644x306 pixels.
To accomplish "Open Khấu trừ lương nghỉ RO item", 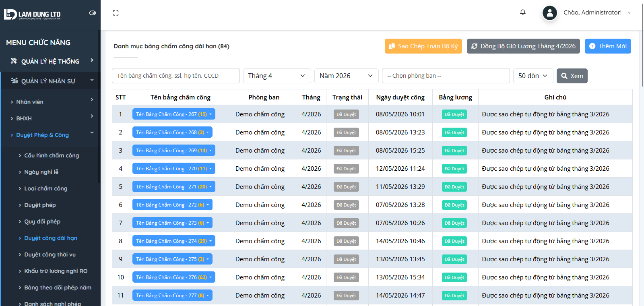I will pyautogui.click(x=56, y=271).
